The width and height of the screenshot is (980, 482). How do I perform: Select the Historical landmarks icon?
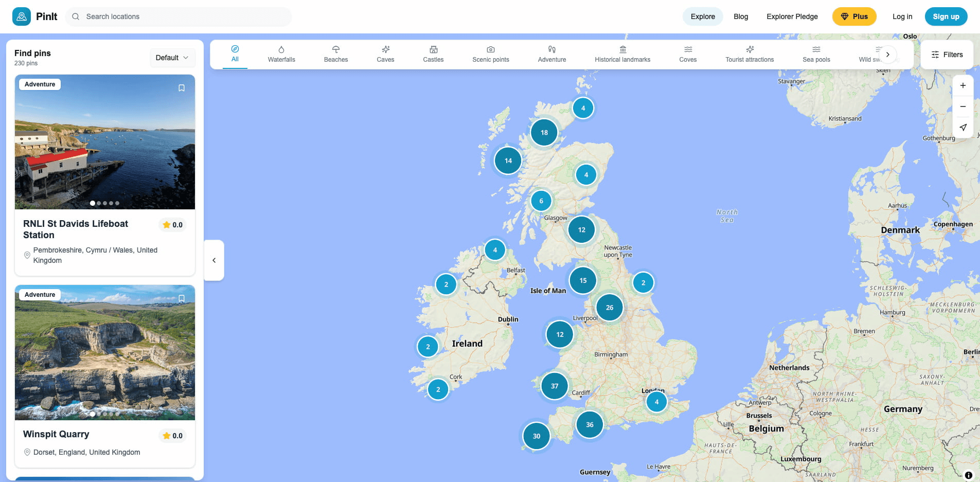click(623, 49)
